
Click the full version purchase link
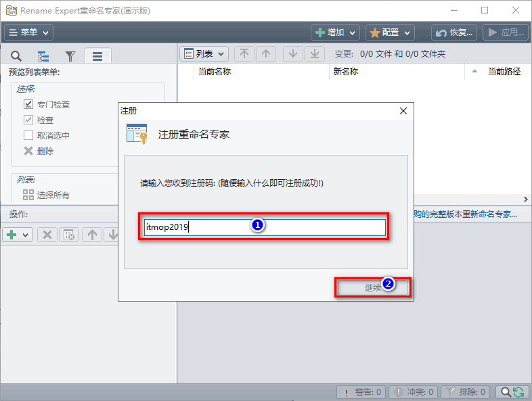click(x=466, y=214)
